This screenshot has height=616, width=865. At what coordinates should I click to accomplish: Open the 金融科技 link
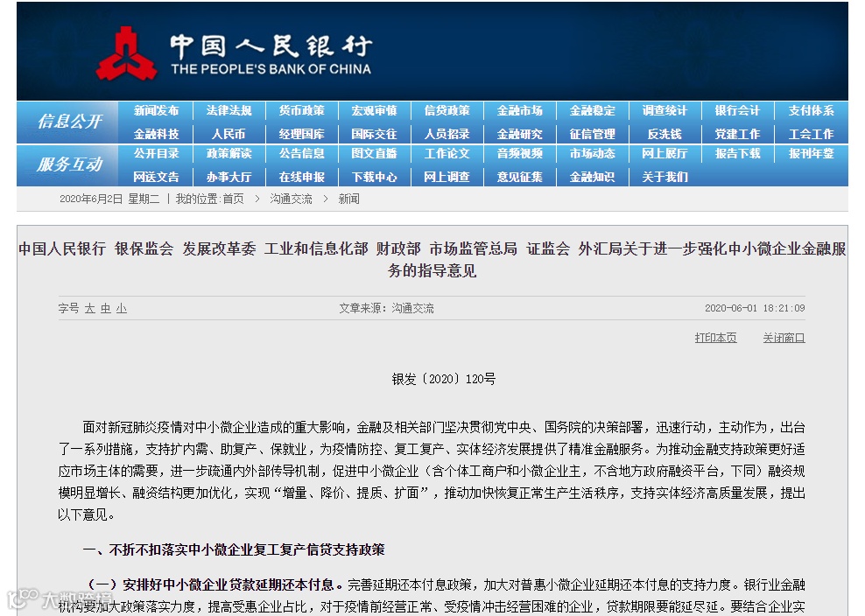click(156, 134)
